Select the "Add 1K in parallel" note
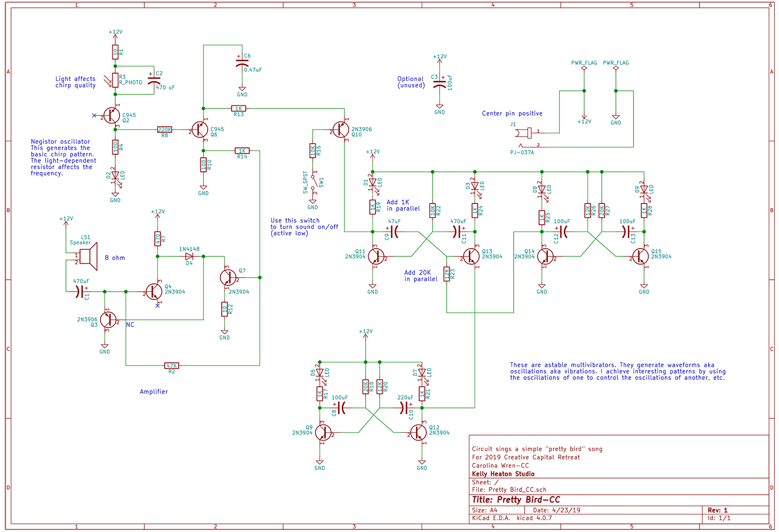Screen dimensions: 779x532 click(x=403, y=206)
